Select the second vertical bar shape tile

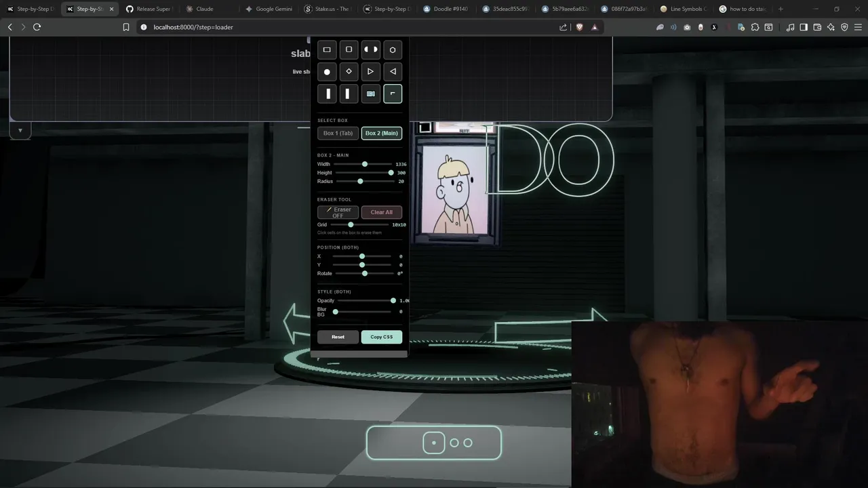(x=349, y=94)
